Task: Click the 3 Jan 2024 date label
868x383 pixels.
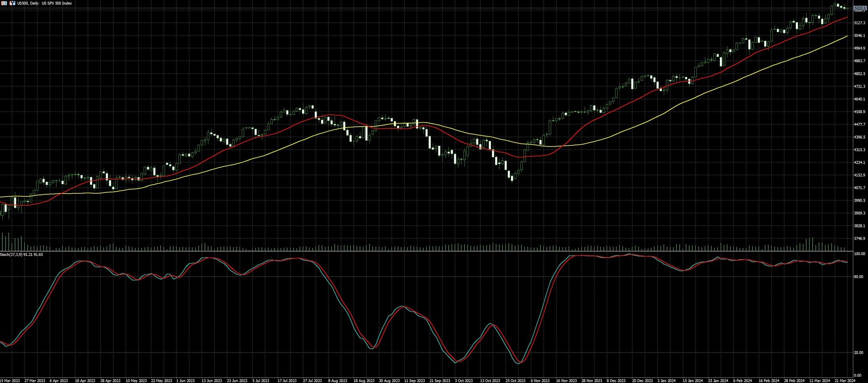Action: 666,381
